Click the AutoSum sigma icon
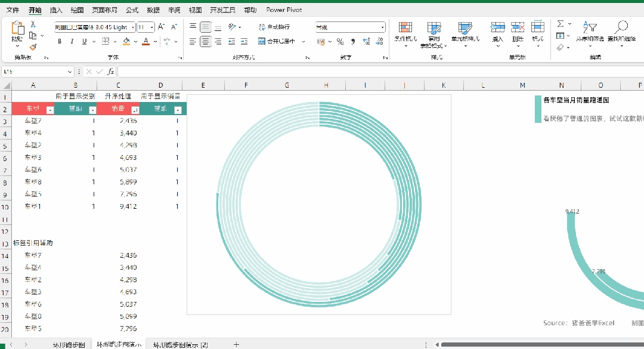644x349 pixels. tap(560, 24)
